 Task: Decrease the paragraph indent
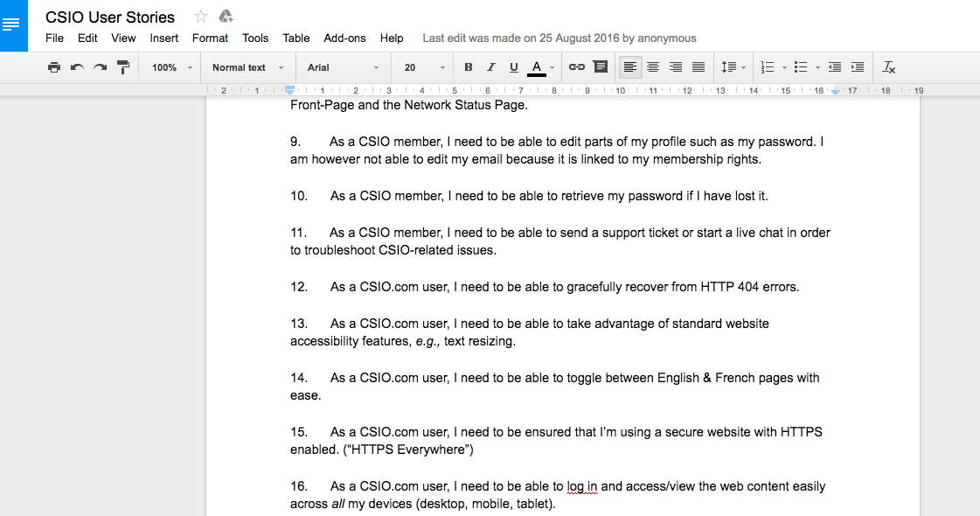[834, 67]
